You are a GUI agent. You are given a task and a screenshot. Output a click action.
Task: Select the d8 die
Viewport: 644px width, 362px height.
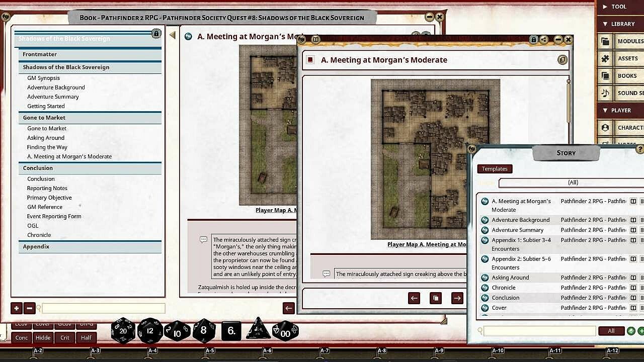(x=204, y=331)
